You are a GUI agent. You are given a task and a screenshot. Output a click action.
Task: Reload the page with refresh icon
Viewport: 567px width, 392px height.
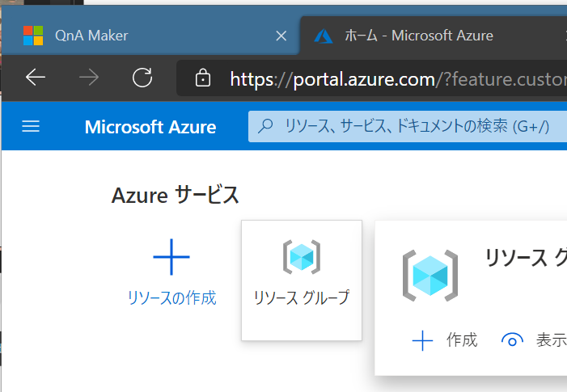pos(142,78)
